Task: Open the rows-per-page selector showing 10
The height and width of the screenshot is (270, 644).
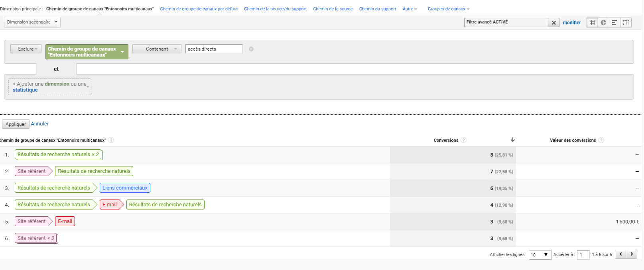Action: pyautogui.click(x=540, y=255)
